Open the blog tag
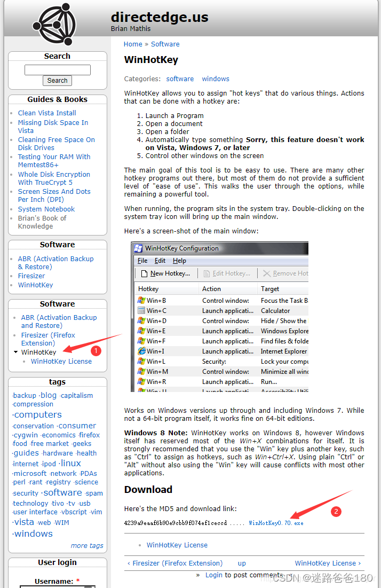This screenshot has width=381, height=588. pos(47,395)
